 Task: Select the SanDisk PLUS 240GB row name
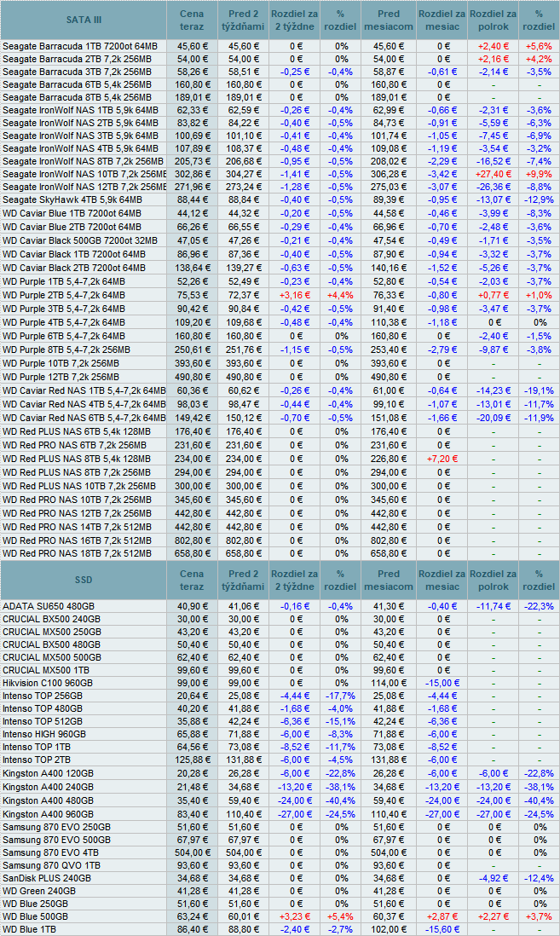pos(47,878)
